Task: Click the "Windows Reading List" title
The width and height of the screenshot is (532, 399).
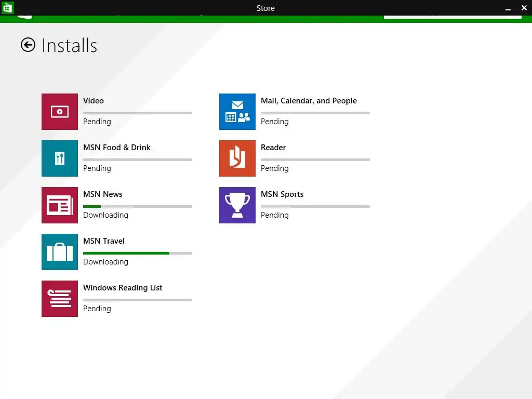Action: [123, 288]
